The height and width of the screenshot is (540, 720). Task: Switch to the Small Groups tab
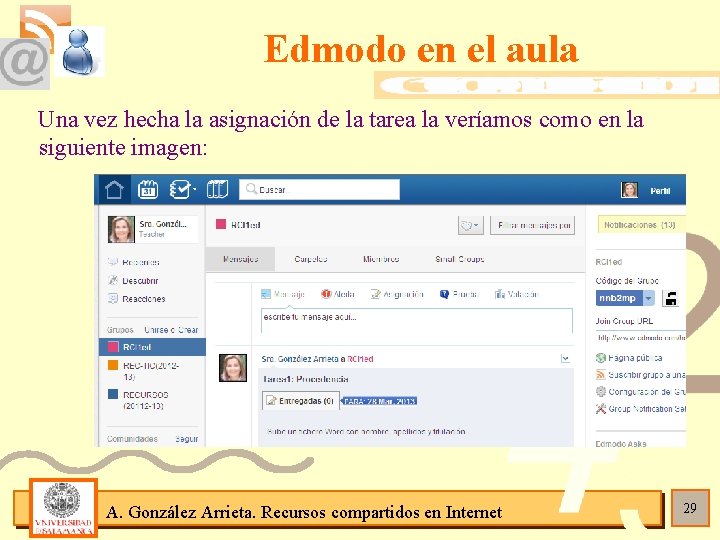pyautogui.click(x=460, y=259)
